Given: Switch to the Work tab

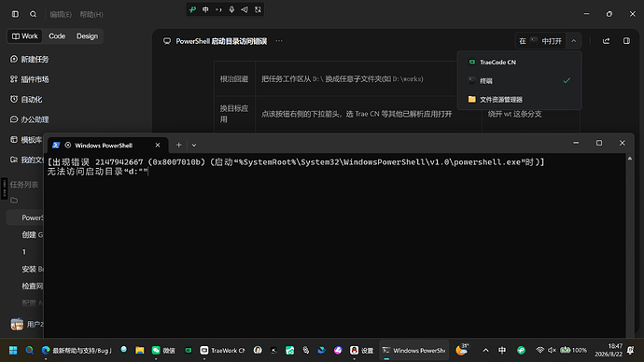Looking at the screenshot, I should (25, 36).
